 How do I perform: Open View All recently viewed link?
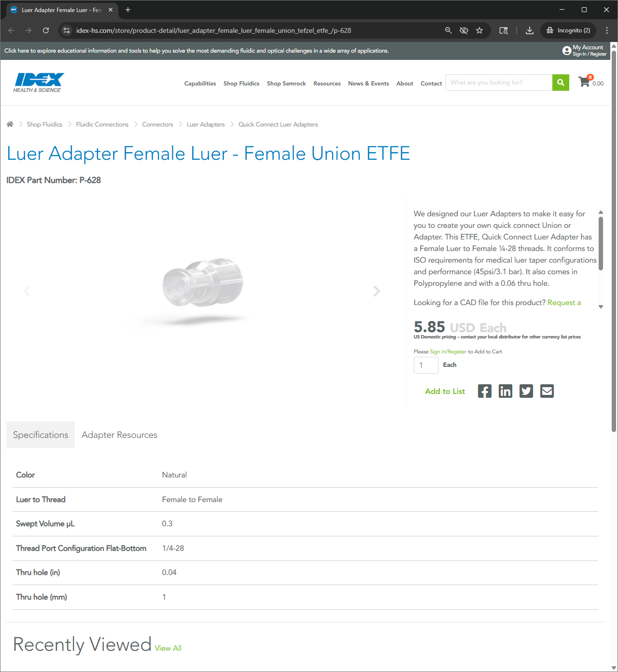point(168,648)
